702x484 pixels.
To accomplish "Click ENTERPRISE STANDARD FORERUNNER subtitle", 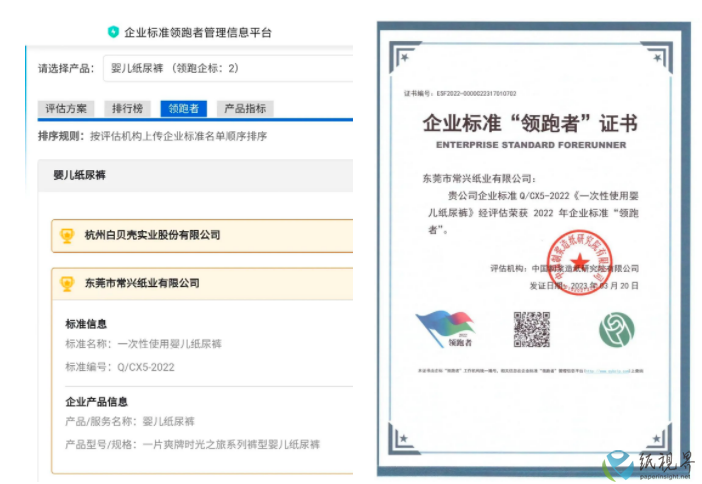I will pyautogui.click(x=531, y=145).
